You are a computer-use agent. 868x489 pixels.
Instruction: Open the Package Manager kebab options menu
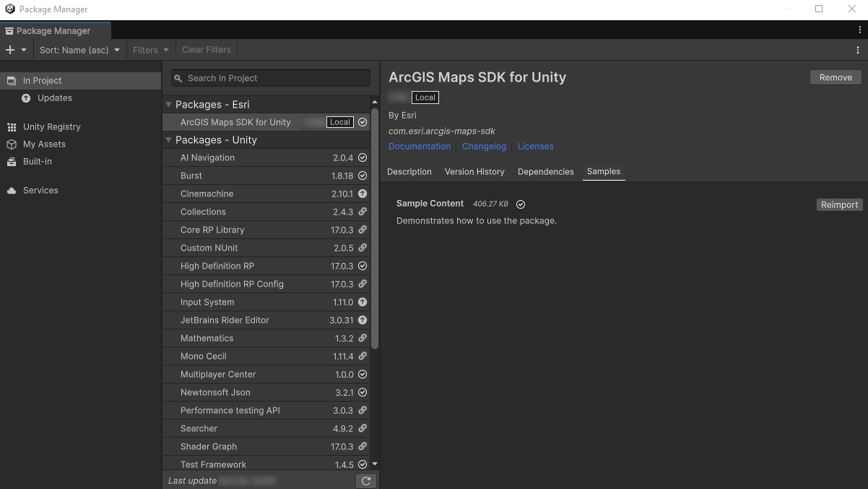tap(858, 50)
